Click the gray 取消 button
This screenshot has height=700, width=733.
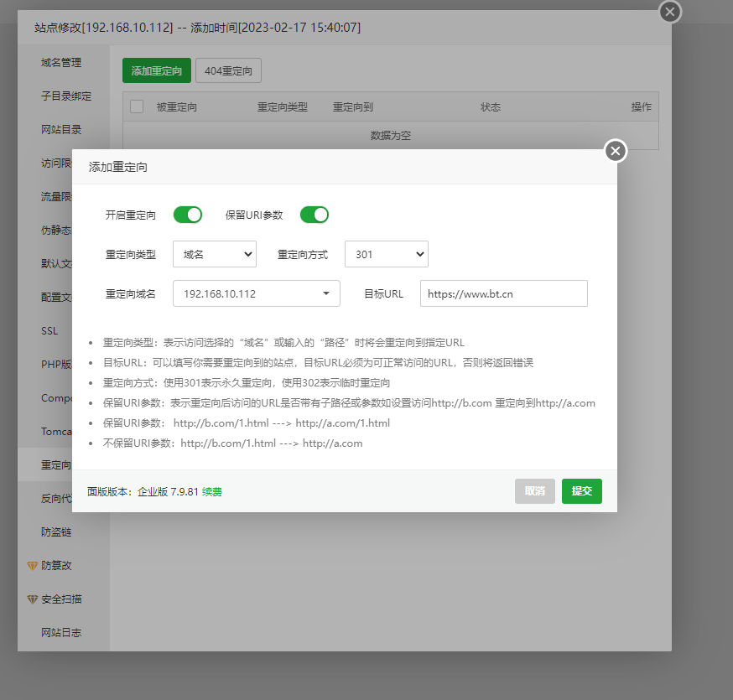(535, 491)
